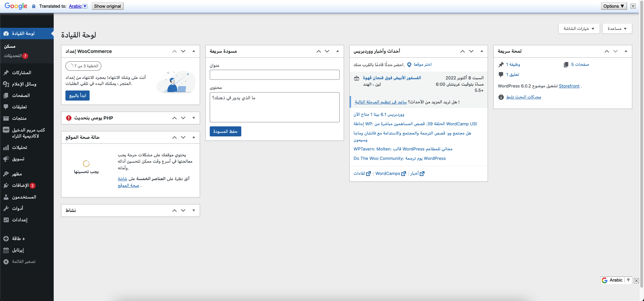644x301 pixels.
Task: Click the WordCamp event calendar icon
Action: (x=356, y=78)
